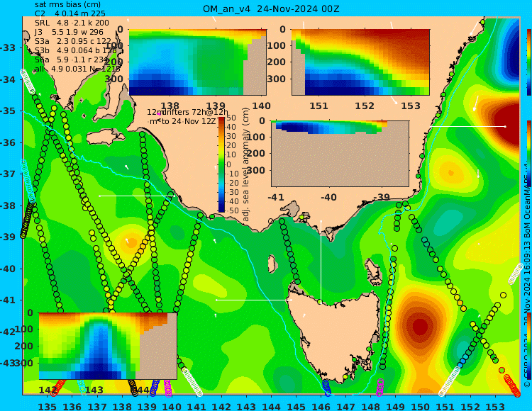Viewport: 532px width, 411px height.
Task: Click the central sea level anomaly colorbar
Action: 221,165
